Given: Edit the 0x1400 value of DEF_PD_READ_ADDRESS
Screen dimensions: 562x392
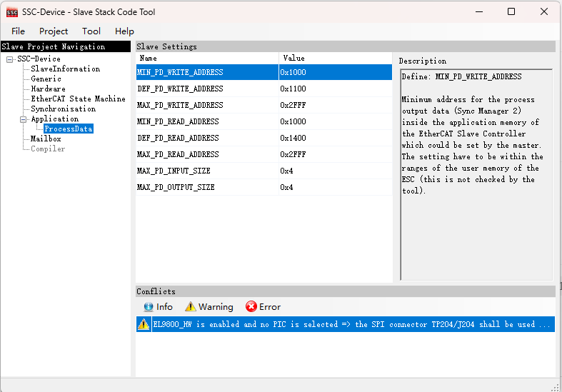Looking at the screenshot, I should click(x=336, y=139).
